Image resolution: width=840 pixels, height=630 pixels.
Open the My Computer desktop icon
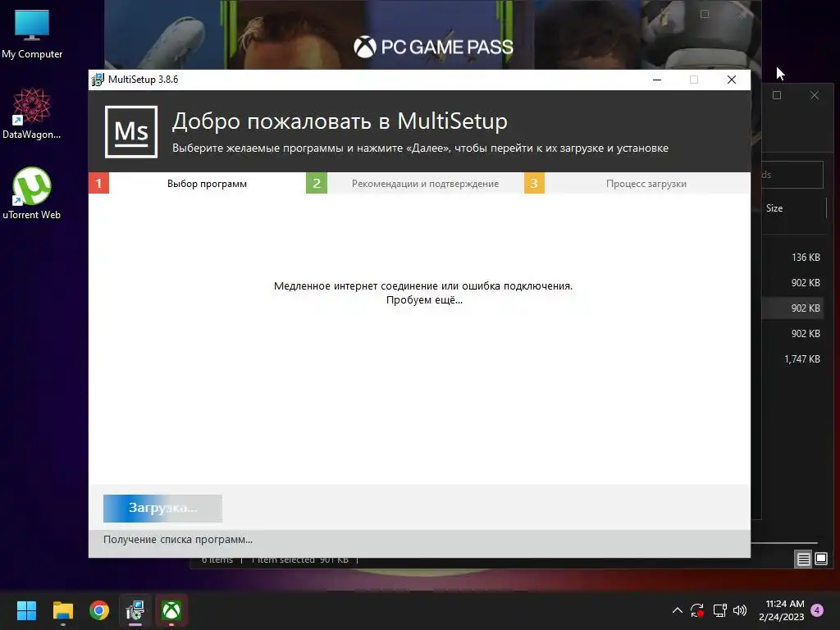pyautogui.click(x=32, y=33)
